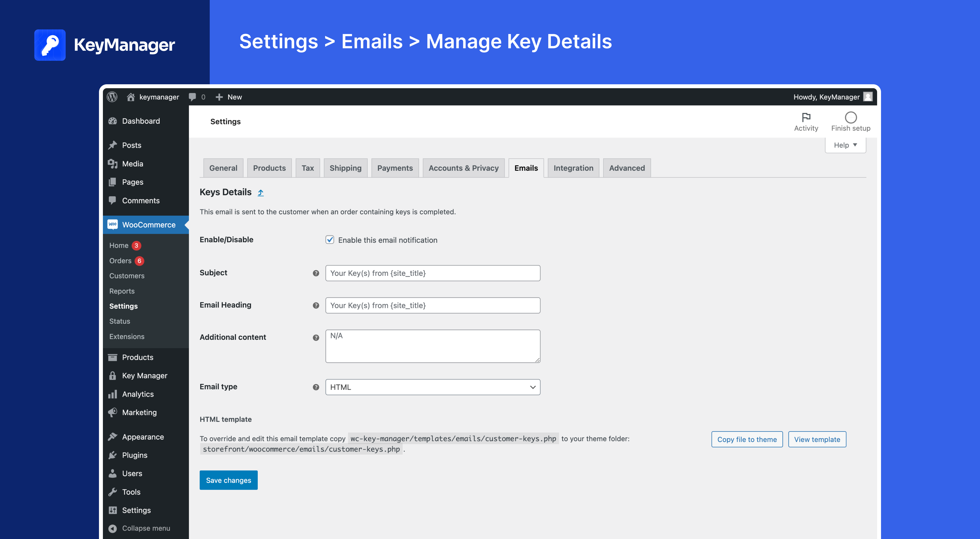Click the Posts pushpin icon

click(113, 145)
